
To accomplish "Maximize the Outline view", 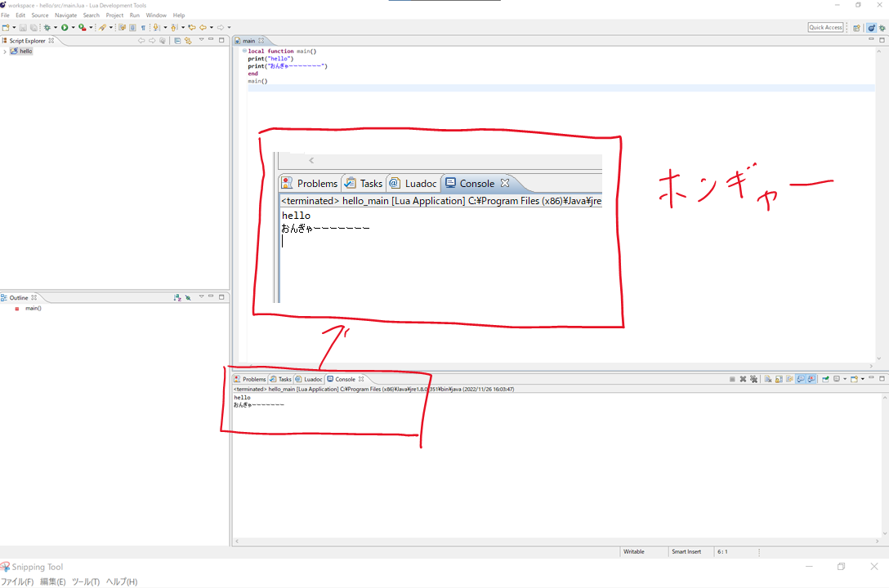I will (221, 296).
